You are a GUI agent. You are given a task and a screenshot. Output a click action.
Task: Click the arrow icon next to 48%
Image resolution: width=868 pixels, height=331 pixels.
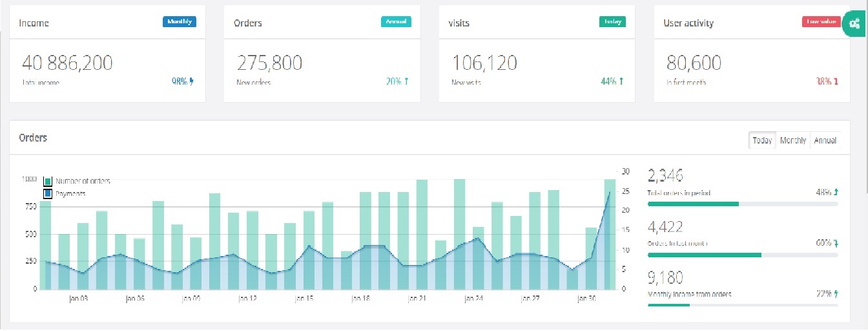coord(836,192)
